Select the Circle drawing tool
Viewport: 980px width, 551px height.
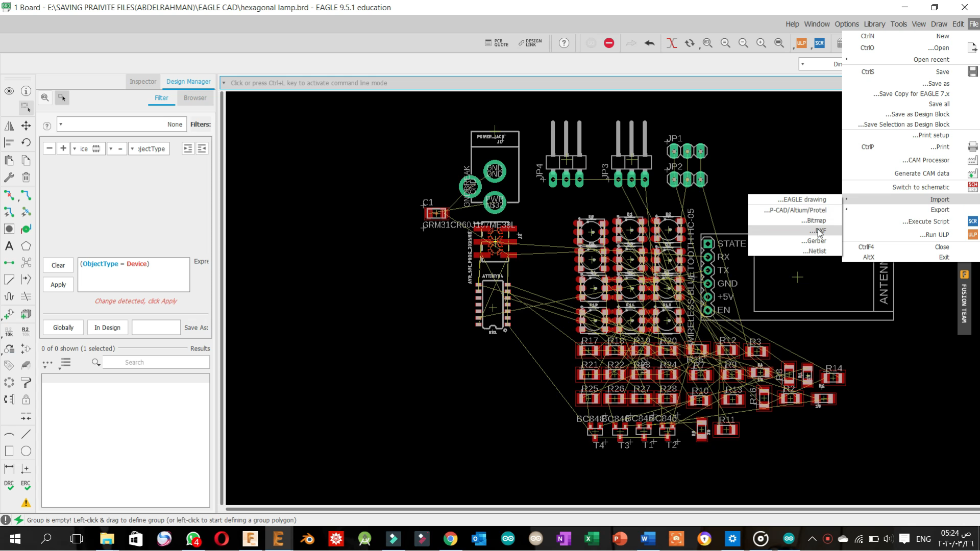click(26, 451)
